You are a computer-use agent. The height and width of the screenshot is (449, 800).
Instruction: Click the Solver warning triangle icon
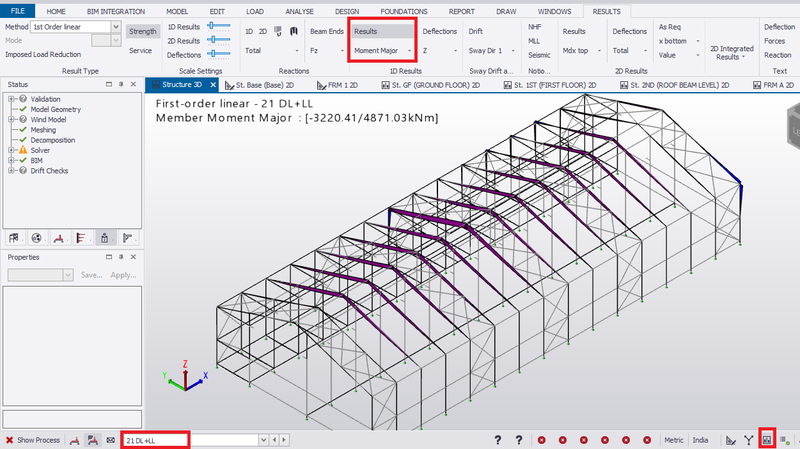click(x=23, y=150)
